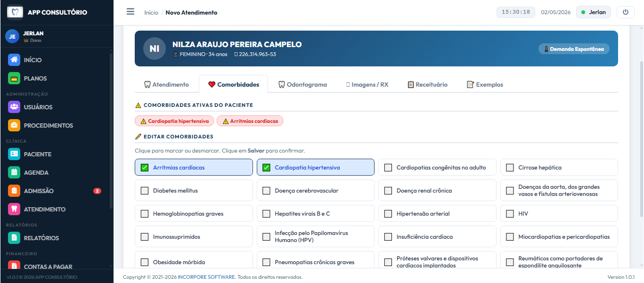Image resolution: width=644 pixels, height=283 pixels.
Task: Open INCORPORE SOFTWARE footer link
Action: (x=206, y=277)
